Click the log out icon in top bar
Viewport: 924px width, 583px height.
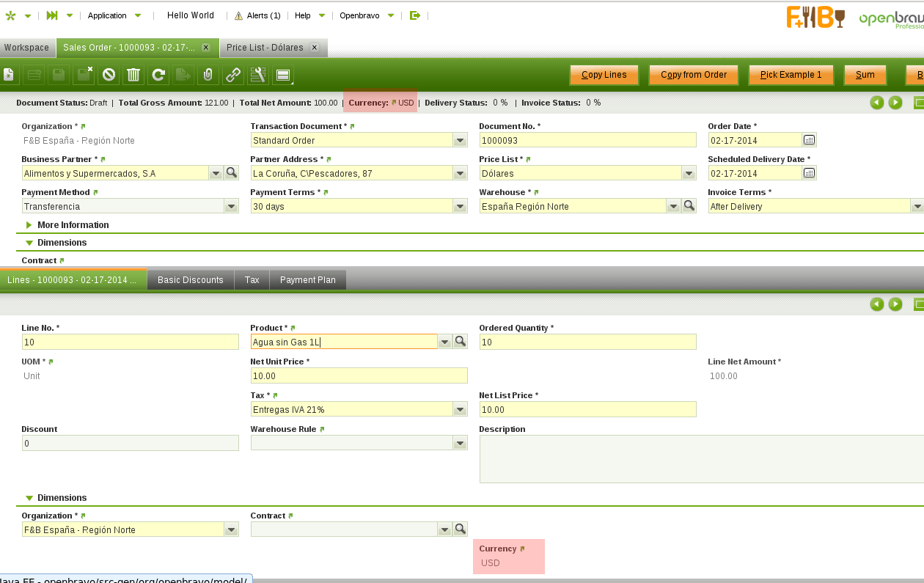415,15
